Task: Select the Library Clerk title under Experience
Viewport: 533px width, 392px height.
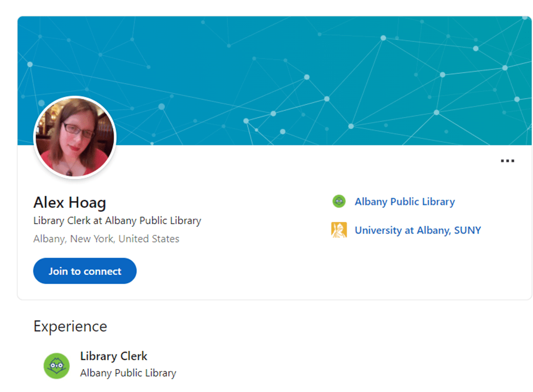Action: click(x=114, y=356)
